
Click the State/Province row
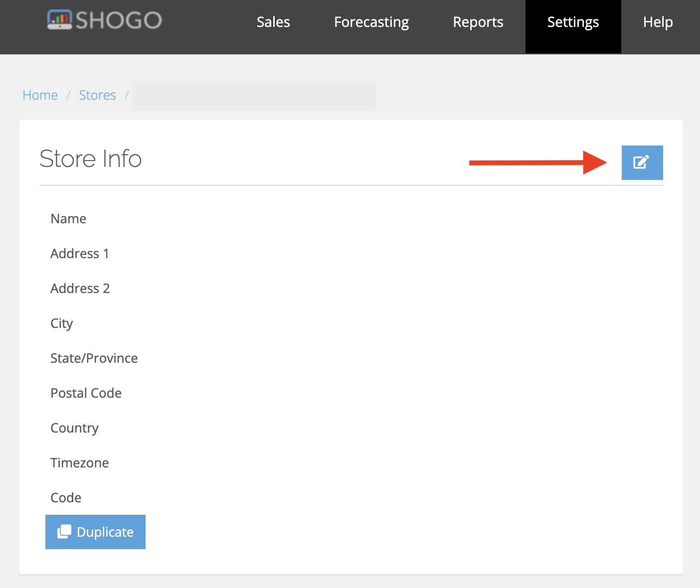coord(94,358)
